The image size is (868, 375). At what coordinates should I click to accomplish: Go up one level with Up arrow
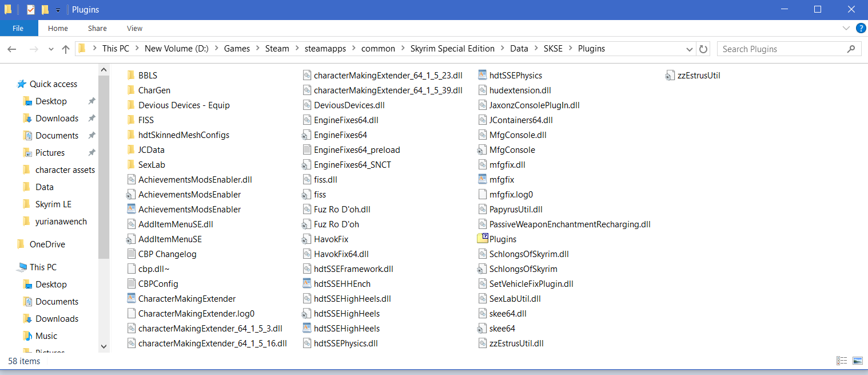point(66,49)
